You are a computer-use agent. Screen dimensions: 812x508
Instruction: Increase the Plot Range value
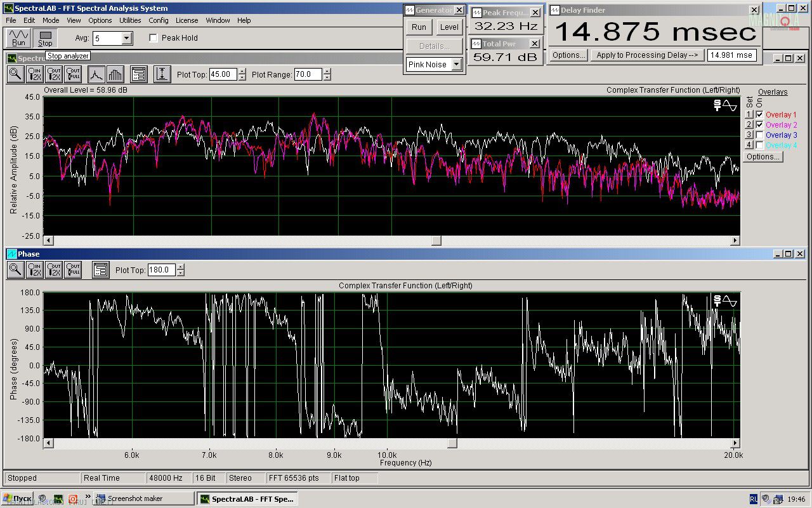(x=327, y=72)
